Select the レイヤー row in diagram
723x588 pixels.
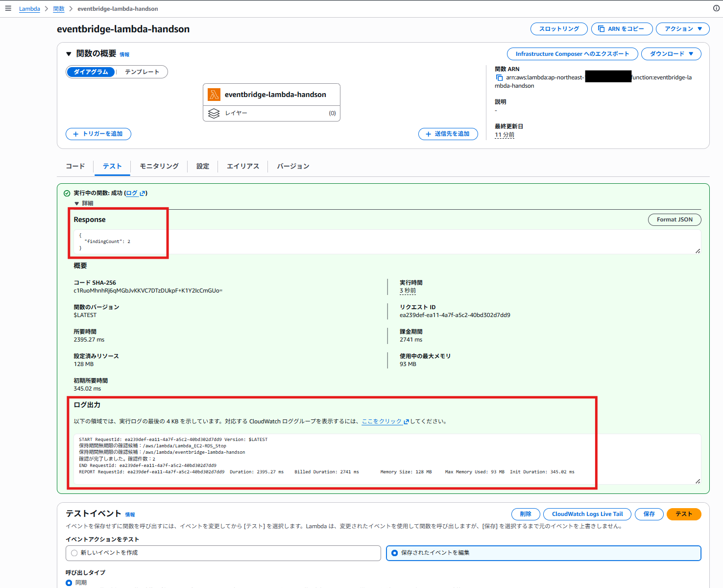271,113
